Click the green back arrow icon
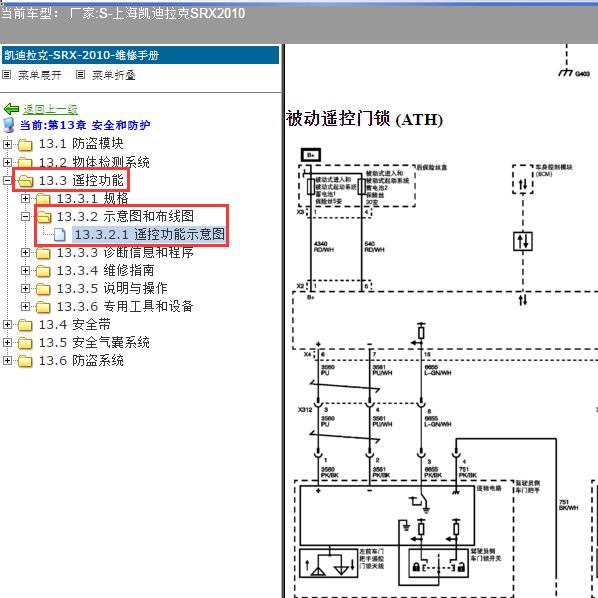This screenshot has height=598, width=598. [11, 109]
